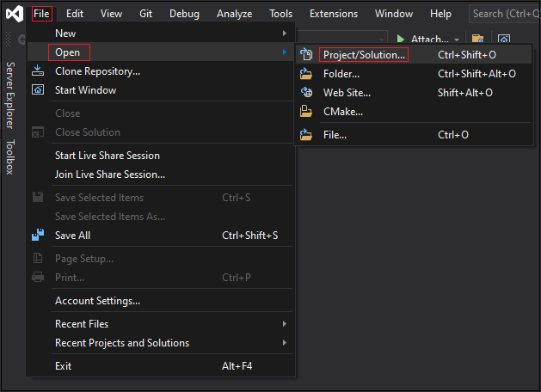This screenshot has height=392, width=541.
Task: Click the toolbar folder icon beside Attach
Action: [478, 39]
